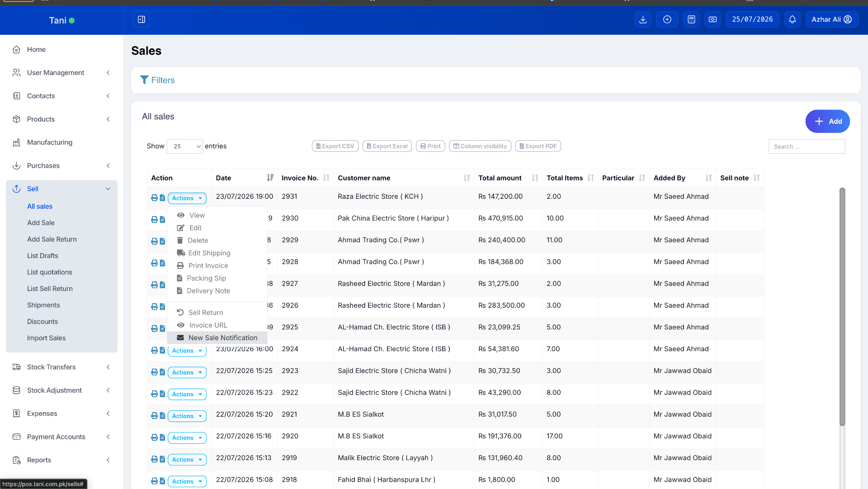Image resolution: width=868 pixels, height=489 pixels.
Task: Click the Print table button
Action: click(x=430, y=146)
